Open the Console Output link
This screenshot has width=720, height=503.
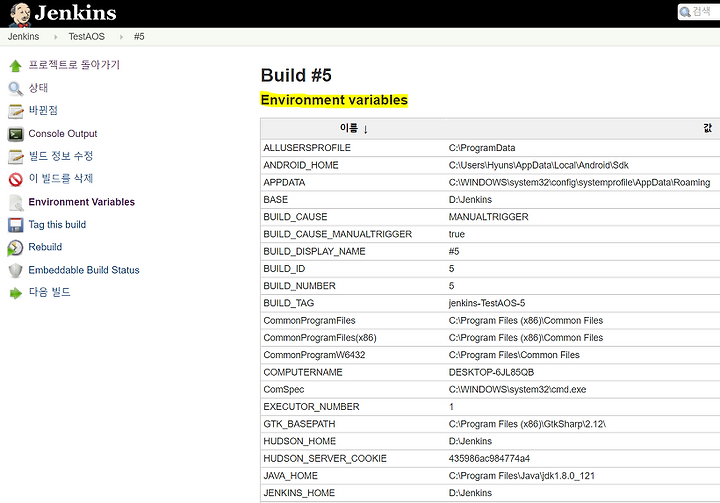[x=63, y=134]
